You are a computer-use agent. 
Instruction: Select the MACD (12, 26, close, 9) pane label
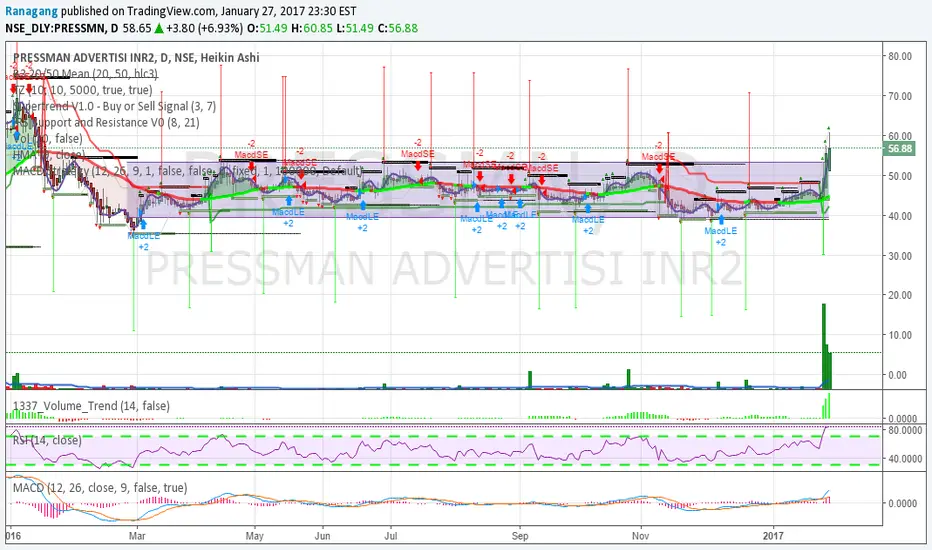tap(100, 488)
